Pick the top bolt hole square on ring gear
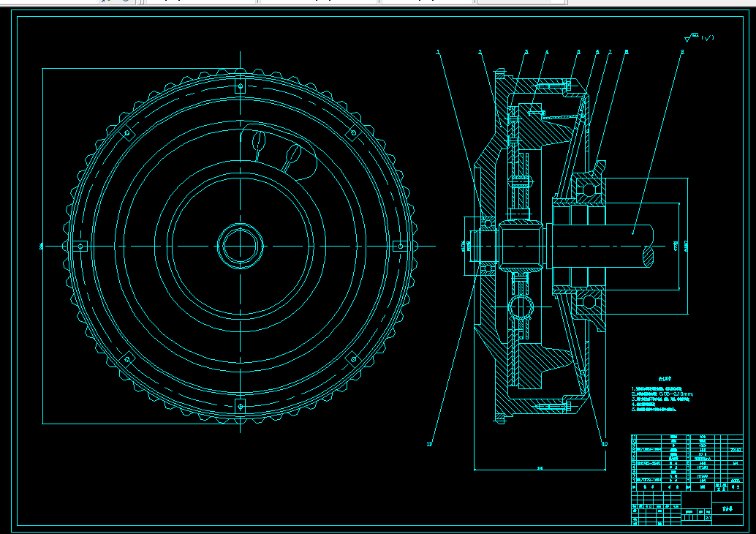 (241, 86)
